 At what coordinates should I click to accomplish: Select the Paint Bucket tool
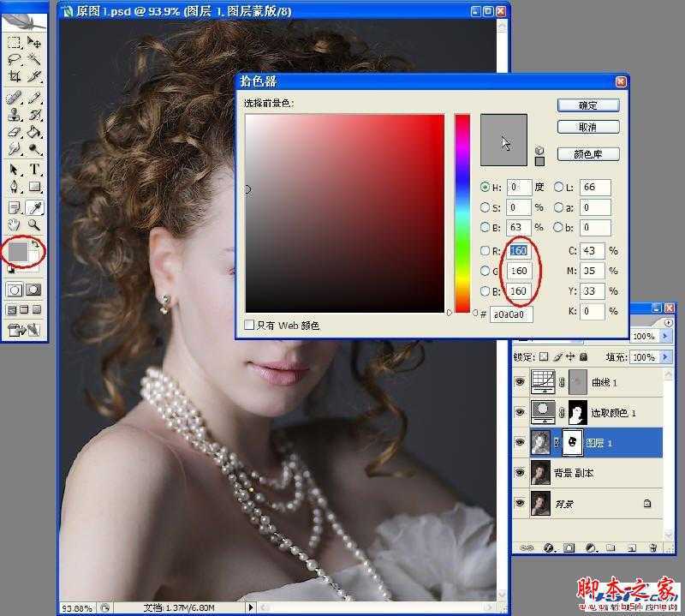click(x=34, y=132)
